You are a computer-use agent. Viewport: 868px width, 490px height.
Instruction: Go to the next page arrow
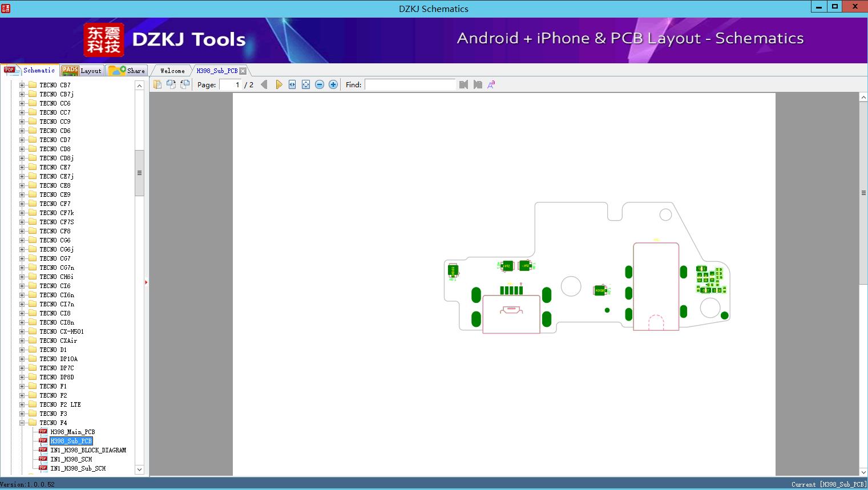pyautogui.click(x=278, y=84)
